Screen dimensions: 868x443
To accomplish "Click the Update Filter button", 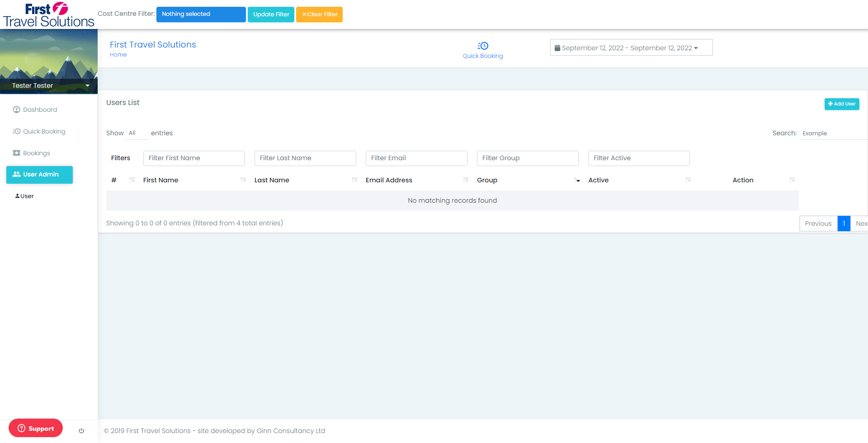I will pyautogui.click(x=271, y=14).
